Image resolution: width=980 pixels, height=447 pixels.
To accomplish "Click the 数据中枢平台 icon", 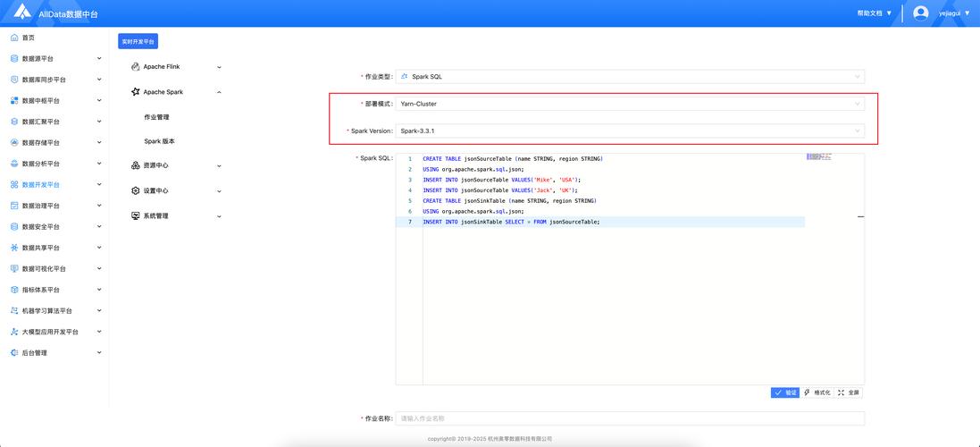I will 14,101.
